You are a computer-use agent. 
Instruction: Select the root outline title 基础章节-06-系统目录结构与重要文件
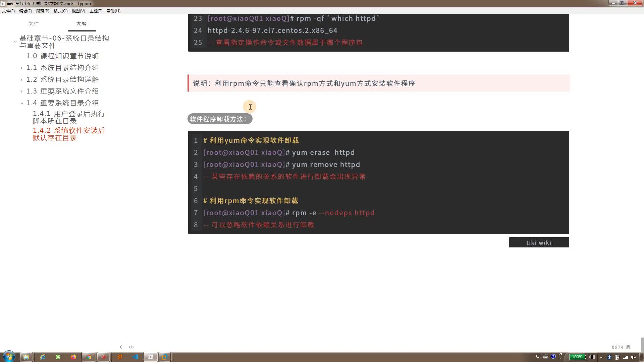[x=64, y=42]
